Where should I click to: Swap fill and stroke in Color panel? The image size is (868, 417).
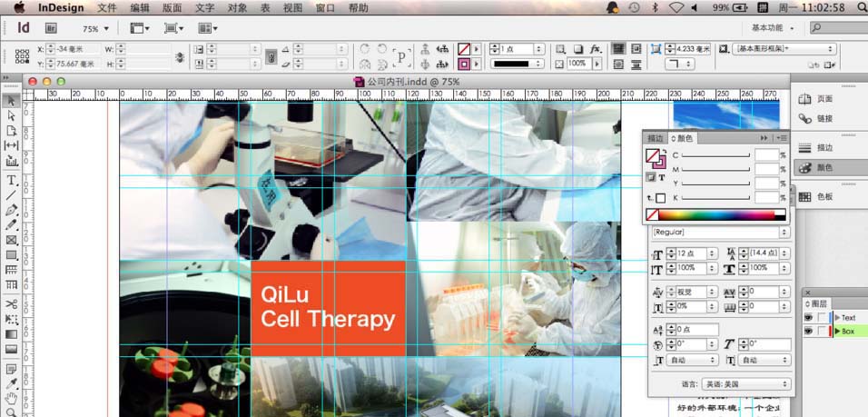pyautogui.click(x=665, y=151)
